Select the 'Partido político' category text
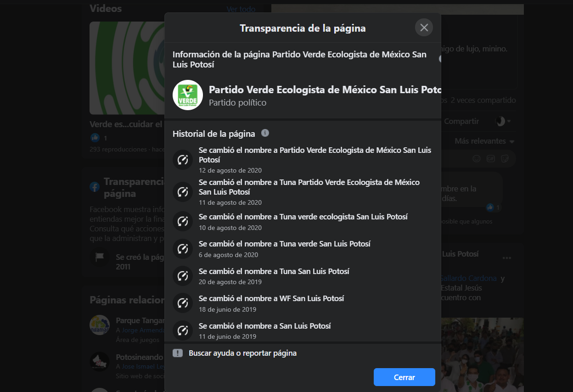The width and height of the screenshot is (573, 392). coord(237,102)
